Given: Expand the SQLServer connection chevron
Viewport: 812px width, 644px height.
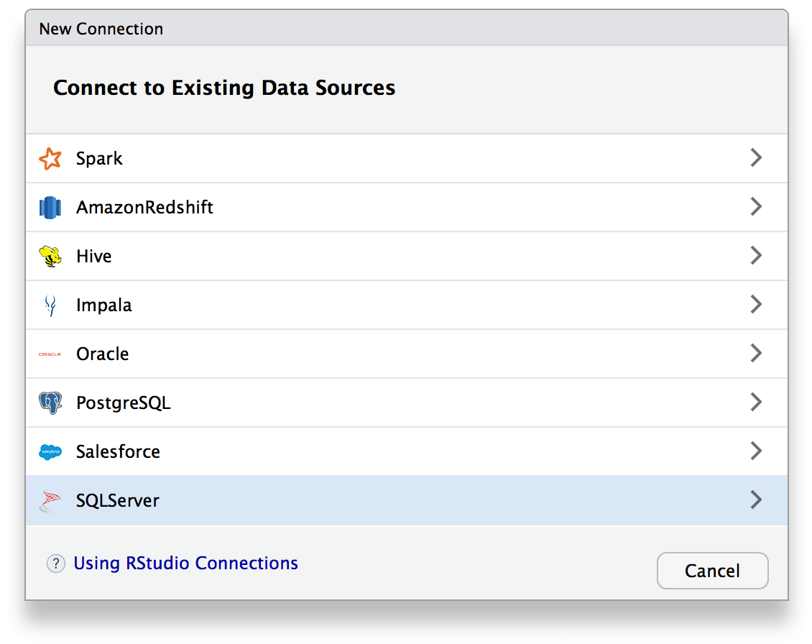Looking at the screenshot, I should 756,500.
